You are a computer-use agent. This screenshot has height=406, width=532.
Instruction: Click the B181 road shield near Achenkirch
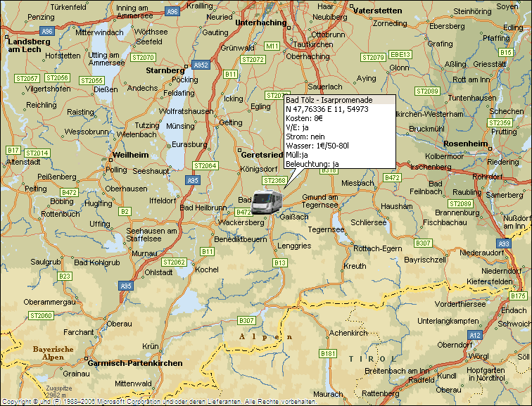coord(328,353)
